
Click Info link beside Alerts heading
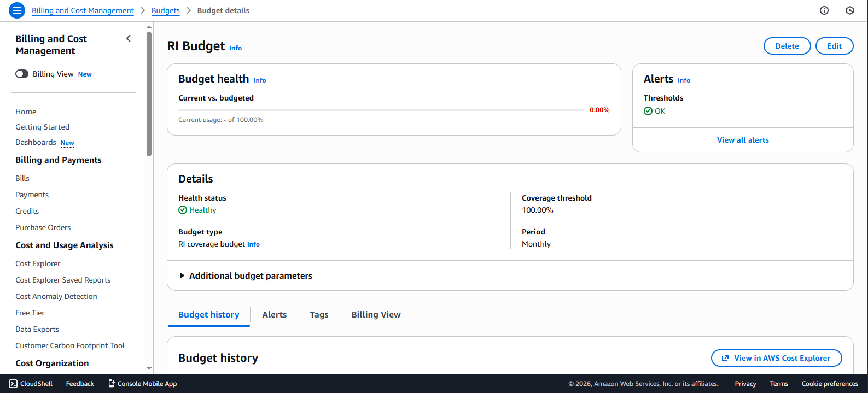[x=684, y=80]
